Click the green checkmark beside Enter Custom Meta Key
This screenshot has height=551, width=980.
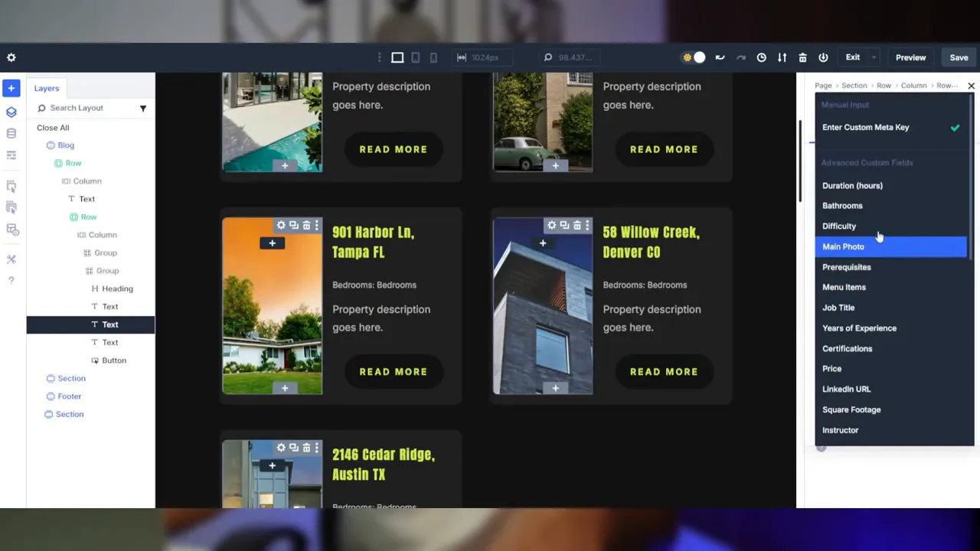(955, 128)
